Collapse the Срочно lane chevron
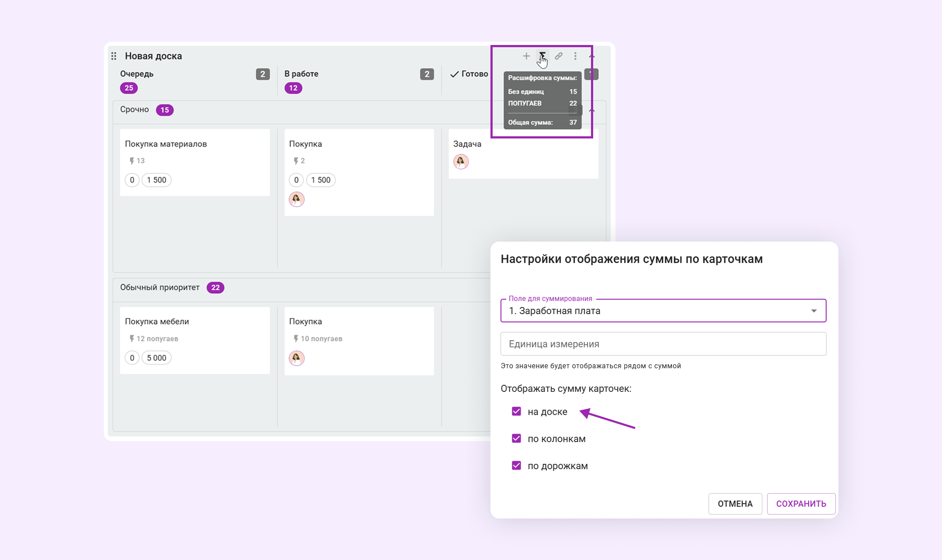This screenshot has height=560, width=942. (592, 111)
